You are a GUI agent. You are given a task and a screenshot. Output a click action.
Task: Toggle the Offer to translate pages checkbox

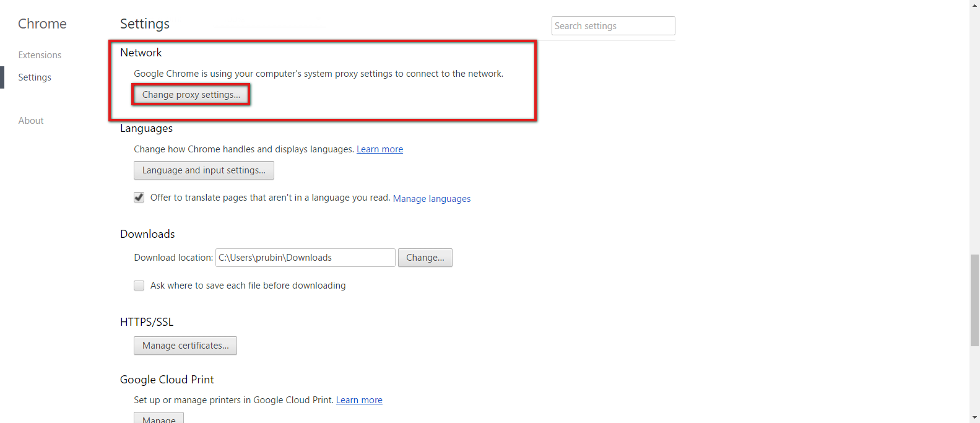coord(139,198)
